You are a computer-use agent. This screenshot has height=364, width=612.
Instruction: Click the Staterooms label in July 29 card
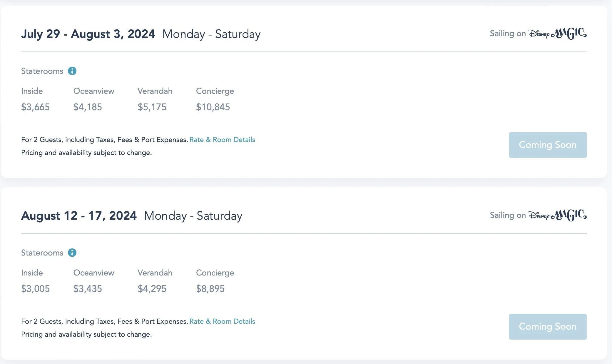click(42, 71)
